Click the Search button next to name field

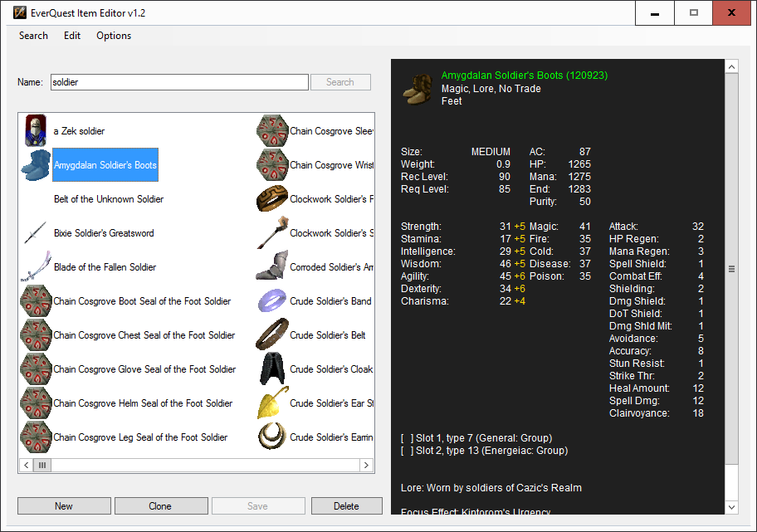click(340, 82)
